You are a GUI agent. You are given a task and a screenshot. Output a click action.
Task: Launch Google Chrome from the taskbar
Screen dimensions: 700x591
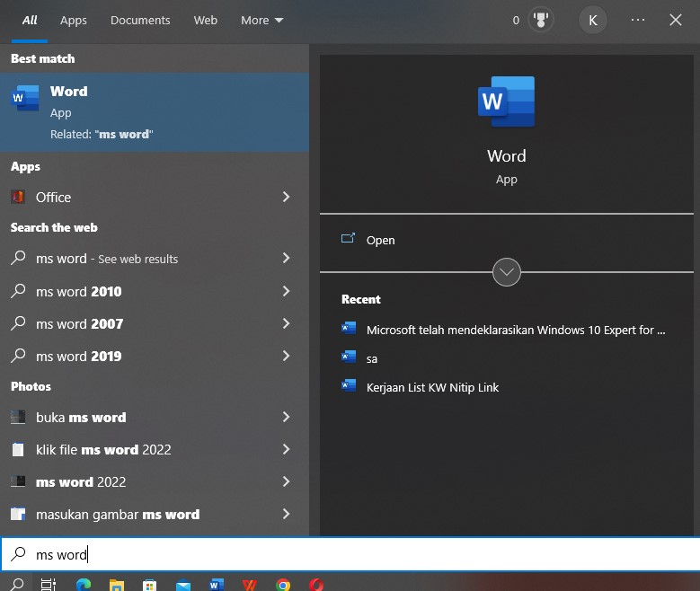[x=283, y=585]
